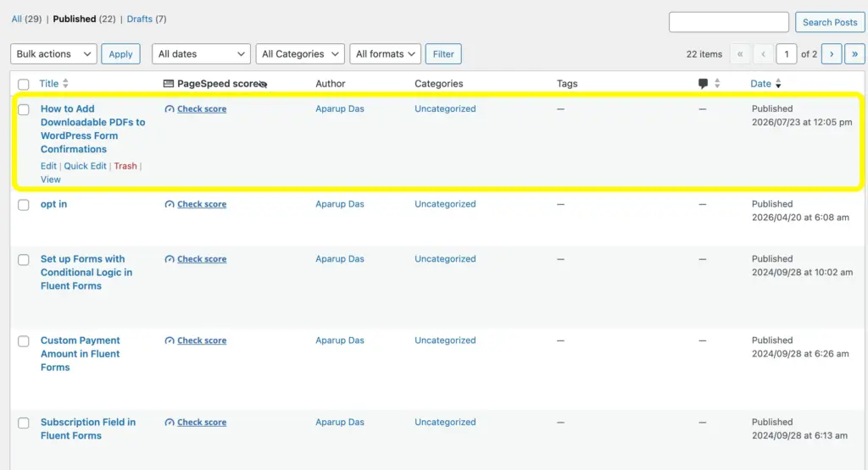Check the Conditional Logic post checkbox
868x470 pixels.
(x=23, y=259)
